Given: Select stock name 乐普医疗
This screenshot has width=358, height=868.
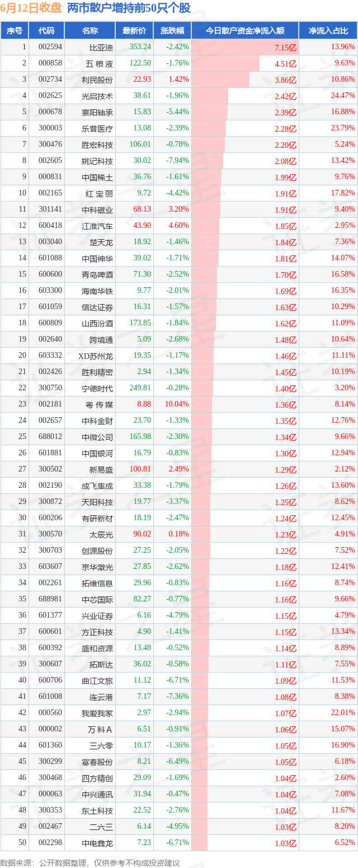Looking at the screenshot, I should pyautogui.click(x=97, y=128).
